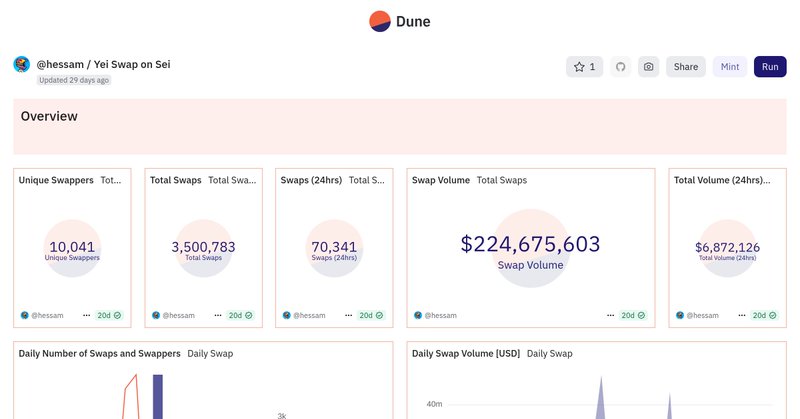Click the Share button
This screenshot has height=419, width=800.
(x=686, y=67)
